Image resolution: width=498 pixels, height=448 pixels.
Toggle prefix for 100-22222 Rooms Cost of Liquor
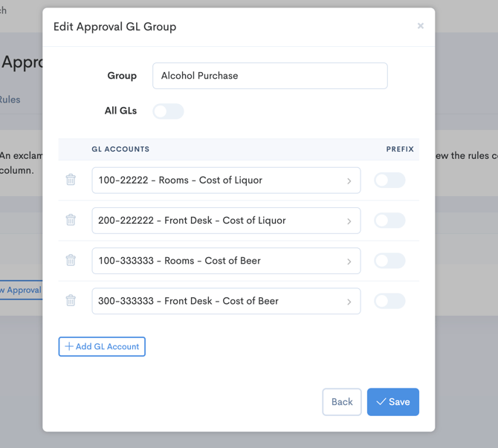389,180
